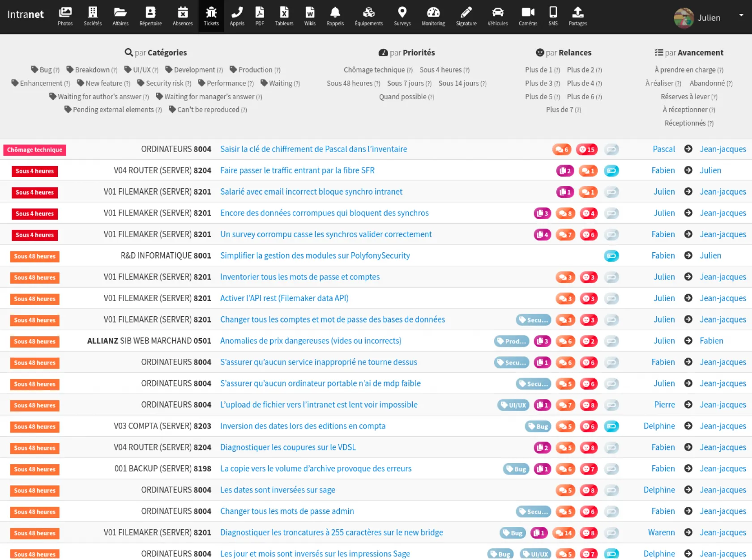Open the Tableurs menu item
The image size is (752, 560).
284,17
